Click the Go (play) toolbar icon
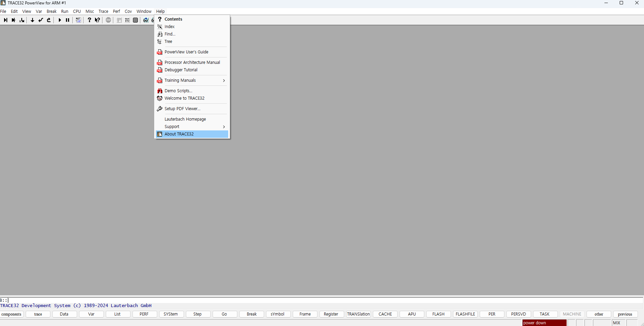Image resolution: width=644 pixels, height=326 pixels. click(59, 20)
